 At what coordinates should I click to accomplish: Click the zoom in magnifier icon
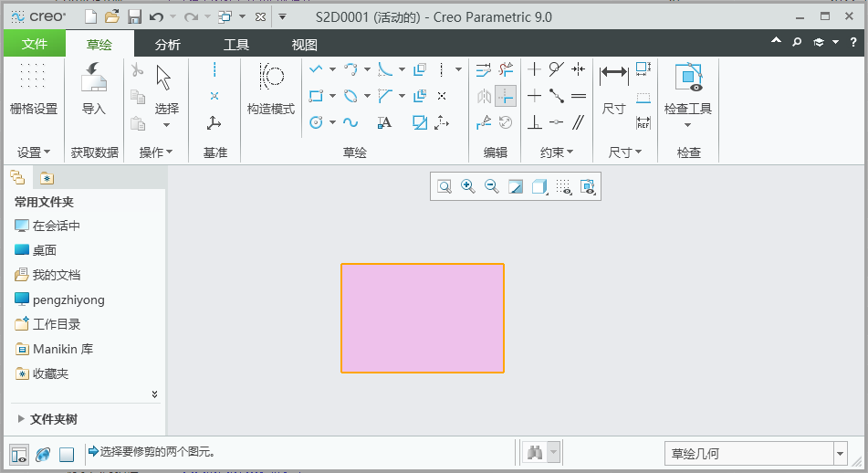(468, 187)
